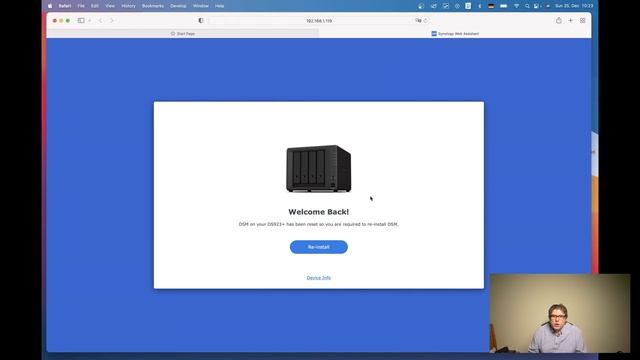Open the Develop menu

tap(178, 6)
